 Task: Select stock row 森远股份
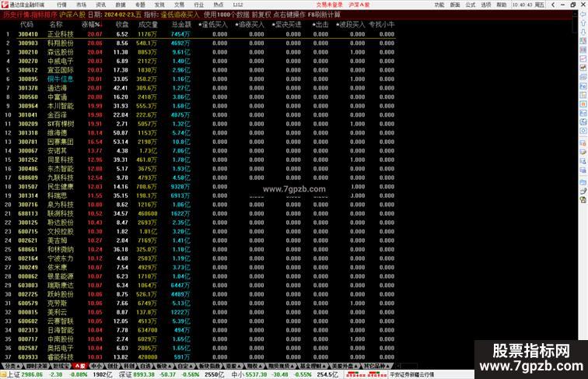[198, 52]
